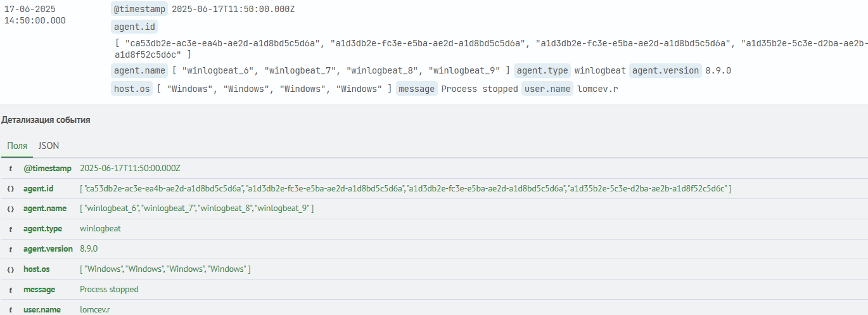Switch to the JSON tab
Screen dimensions: 868x315
pyautogui.click(x=49, y=146)
